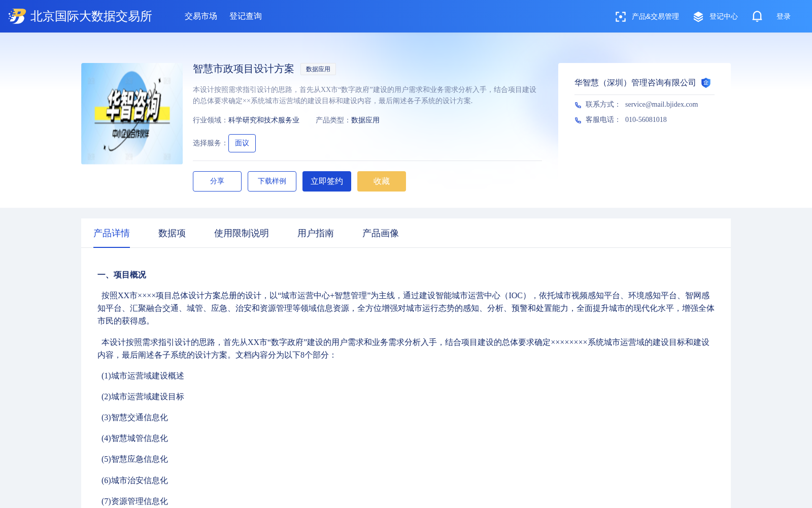This screenshot has height=508, width=812.
Task: Open the notification bell icon
Action: (757, 16)
